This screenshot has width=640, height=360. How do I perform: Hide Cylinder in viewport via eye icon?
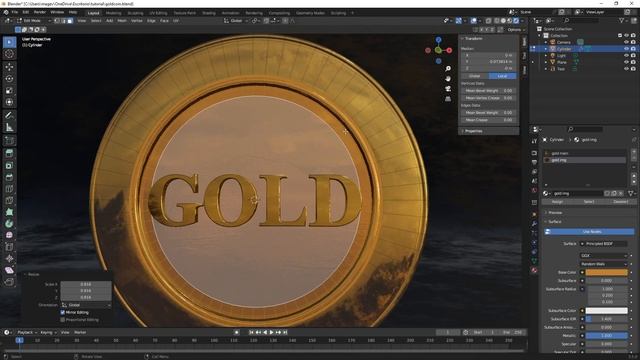coord(627,49)
